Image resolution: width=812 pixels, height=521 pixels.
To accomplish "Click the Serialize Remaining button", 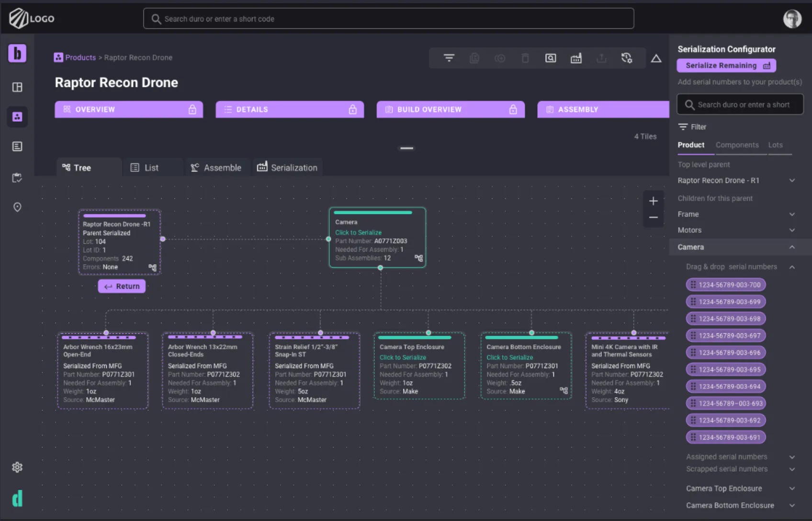I will coord(726,65).
